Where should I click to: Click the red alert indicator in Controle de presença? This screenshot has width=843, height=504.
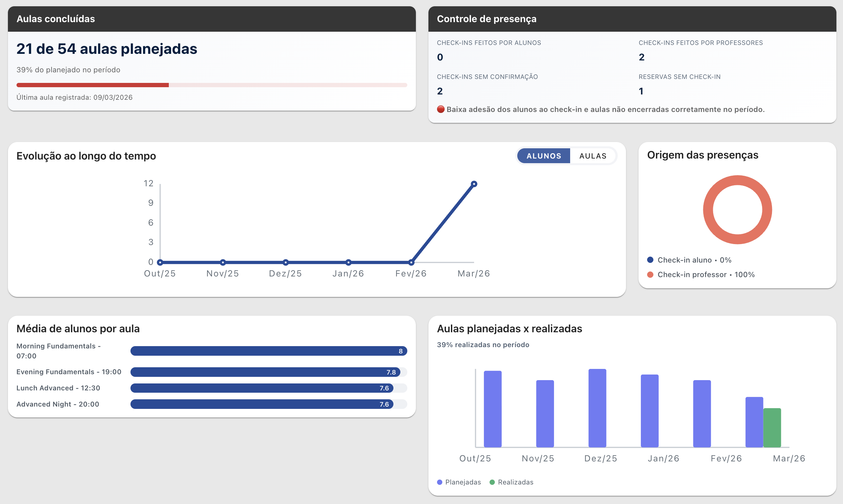coord(441,109)
